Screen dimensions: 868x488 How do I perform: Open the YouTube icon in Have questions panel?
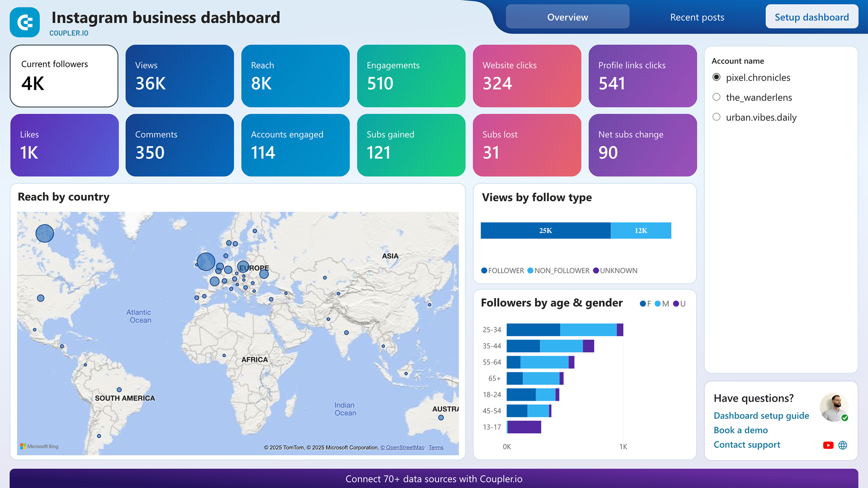(828, 445)
